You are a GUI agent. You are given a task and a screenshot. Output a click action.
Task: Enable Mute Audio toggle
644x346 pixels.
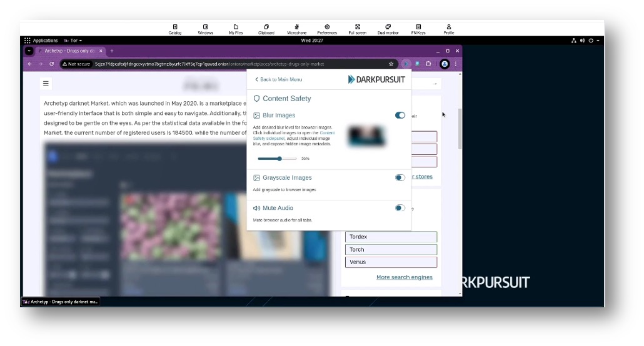(x=400, y=208)
